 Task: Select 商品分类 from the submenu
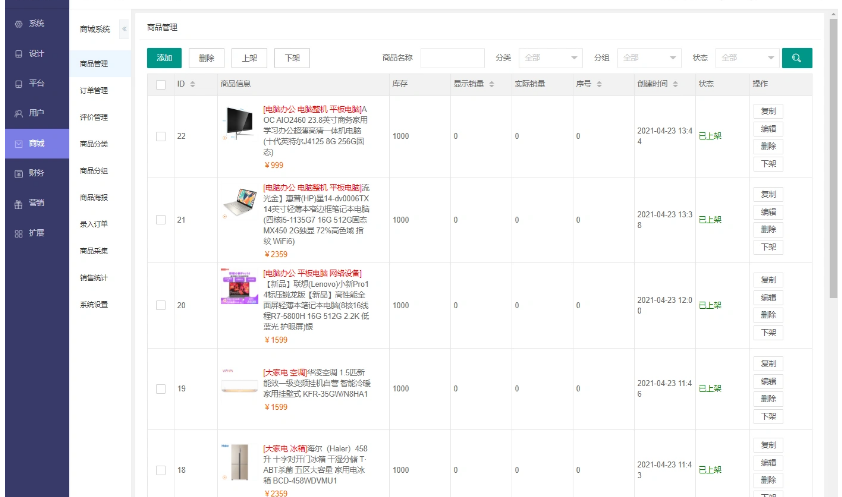click(x=94, y=144)
